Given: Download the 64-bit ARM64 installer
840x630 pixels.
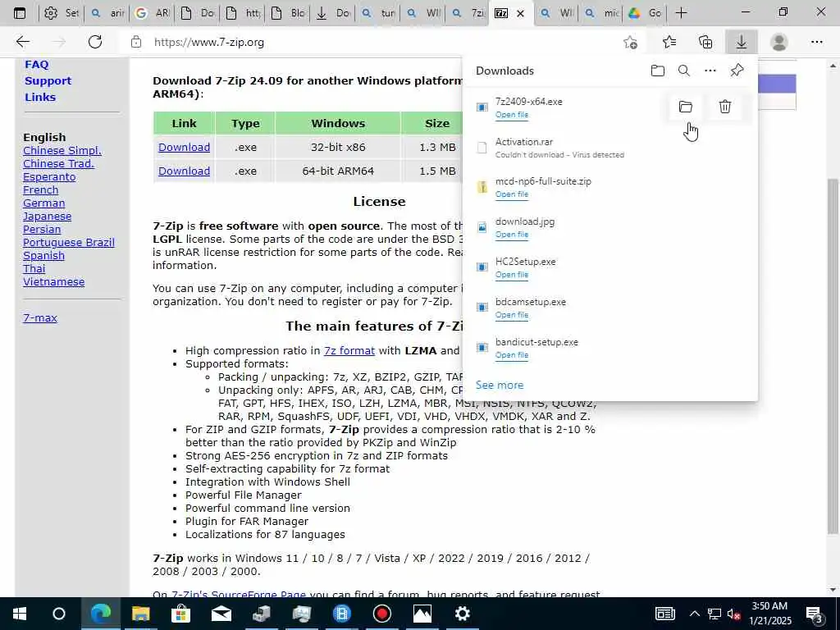Looking at the screenshot, I should 184,171.
